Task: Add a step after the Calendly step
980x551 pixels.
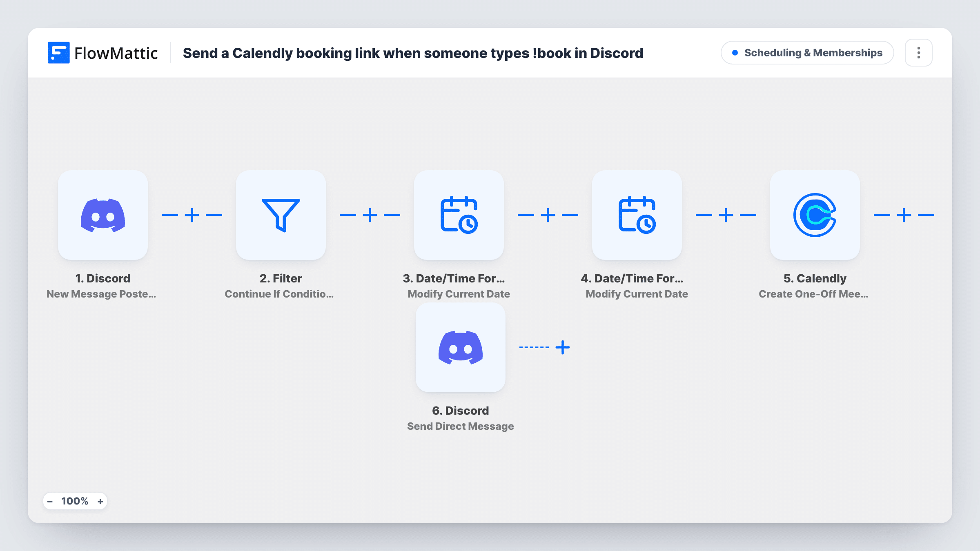Action: click(x=904, y=215)
